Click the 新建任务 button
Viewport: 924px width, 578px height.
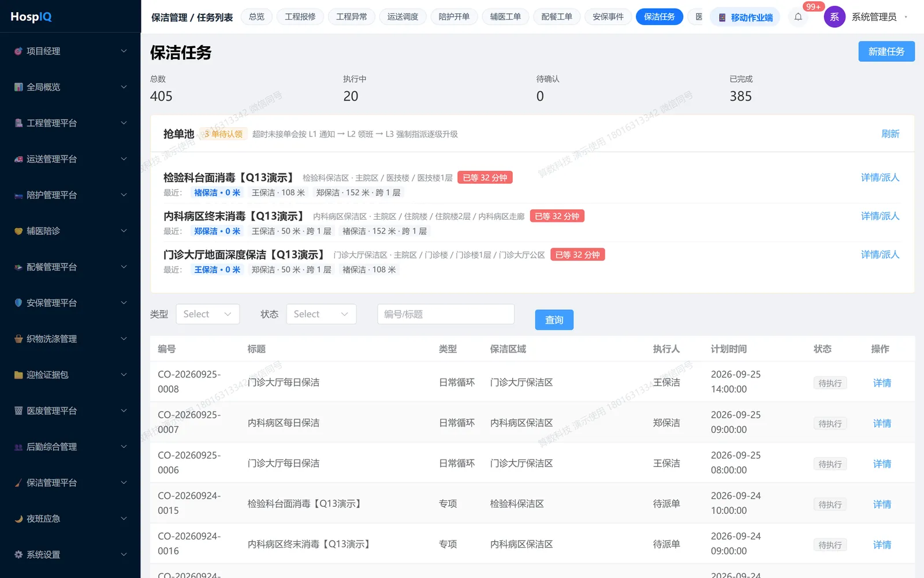coord(886,51)
